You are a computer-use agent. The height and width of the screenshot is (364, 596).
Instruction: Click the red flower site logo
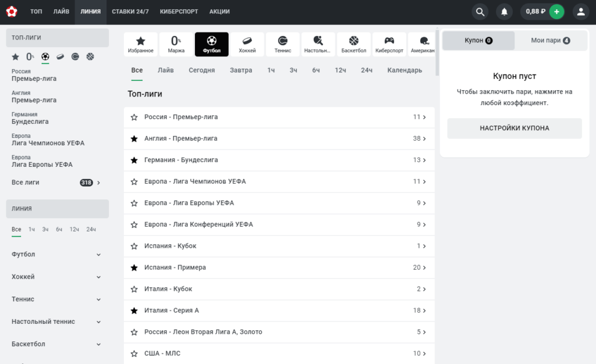click(x=12, y=12)
